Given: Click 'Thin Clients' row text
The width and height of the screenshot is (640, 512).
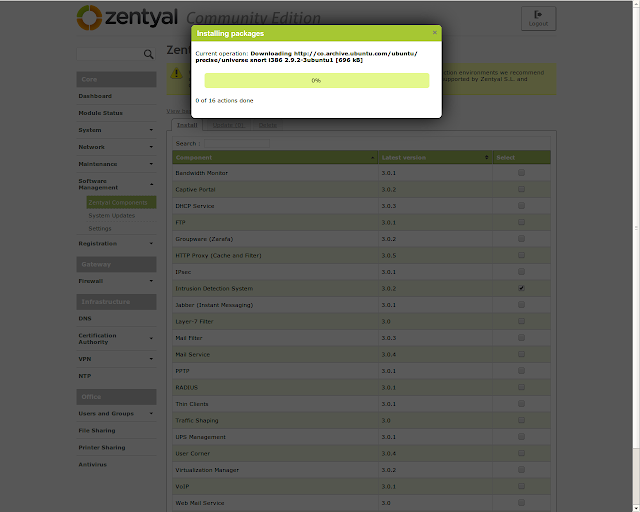Looking at the screenshot, I should tap(192, 404).
